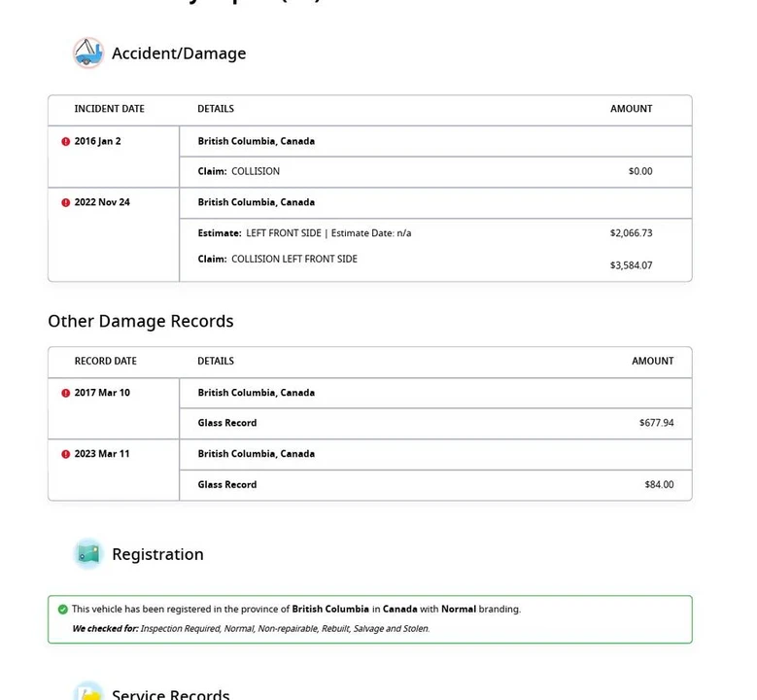Click red alert icon beside 2016 Jan 2

coord(66,142)
